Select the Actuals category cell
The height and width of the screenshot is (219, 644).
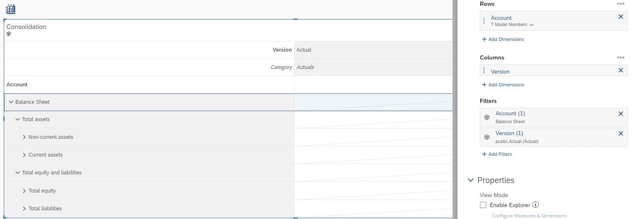(x=373, y=67)
